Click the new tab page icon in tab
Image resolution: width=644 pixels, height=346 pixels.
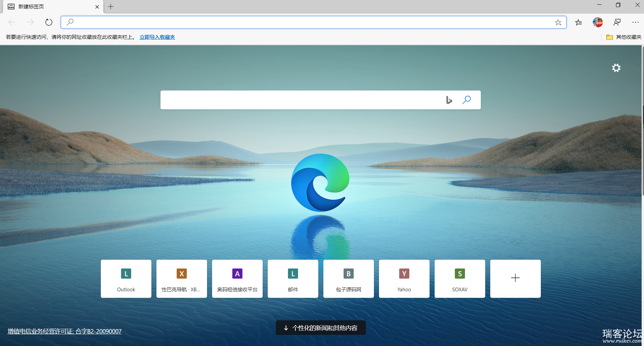pos(11,7)
